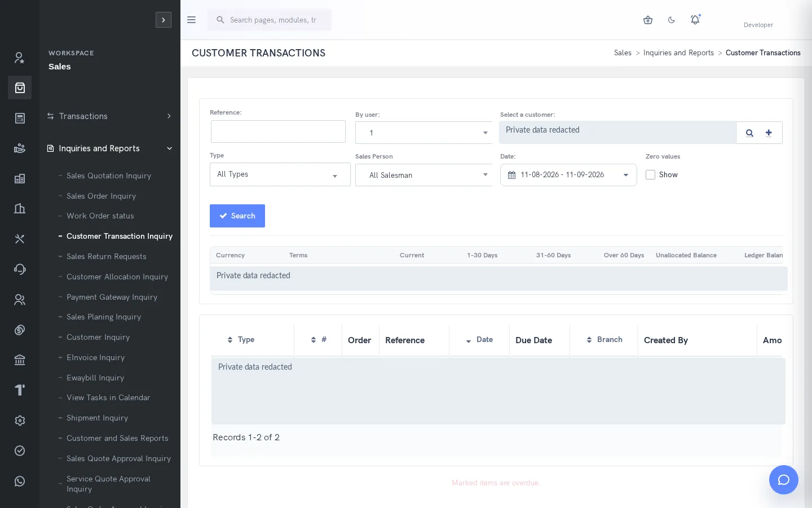Open the date range dropdown arrow
Viewport: 812px width, 508px height.
tap(625, 175)
